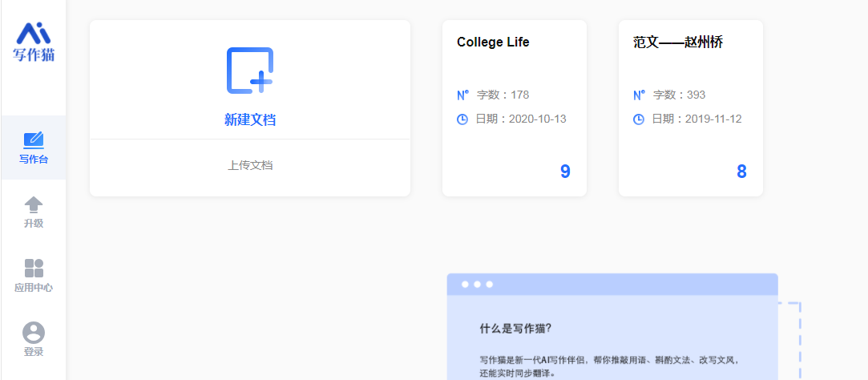This screenshot has width=868, height=380.
Task: Click the 新建文档 button text
Action: tap(250, 119)
